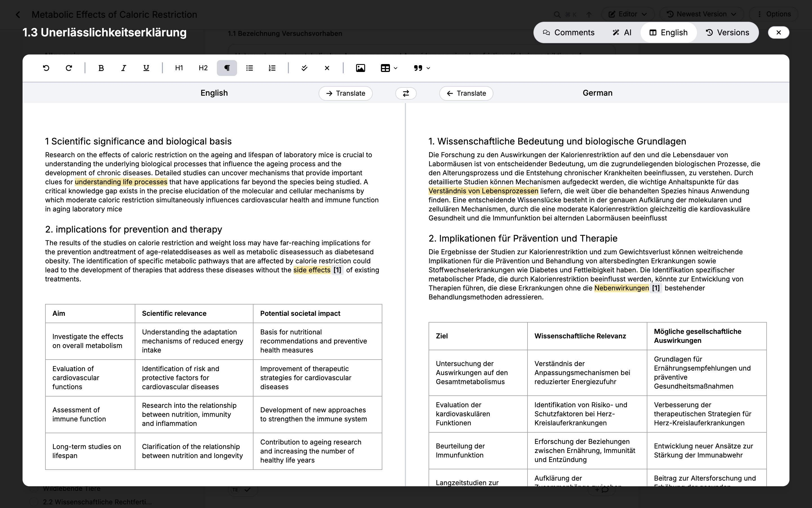
Task: Reject changes with the toolbar X icon
Action: click(x=327, y=68)
